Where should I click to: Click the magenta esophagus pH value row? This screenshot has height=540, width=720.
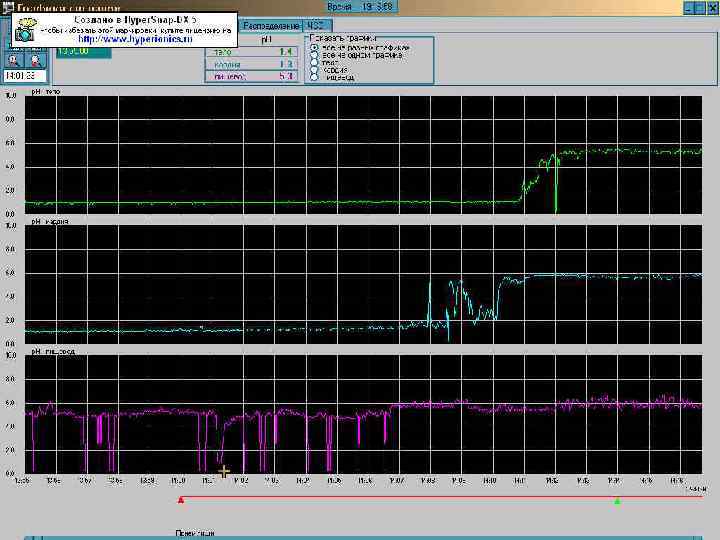click(x=251, y=75)
